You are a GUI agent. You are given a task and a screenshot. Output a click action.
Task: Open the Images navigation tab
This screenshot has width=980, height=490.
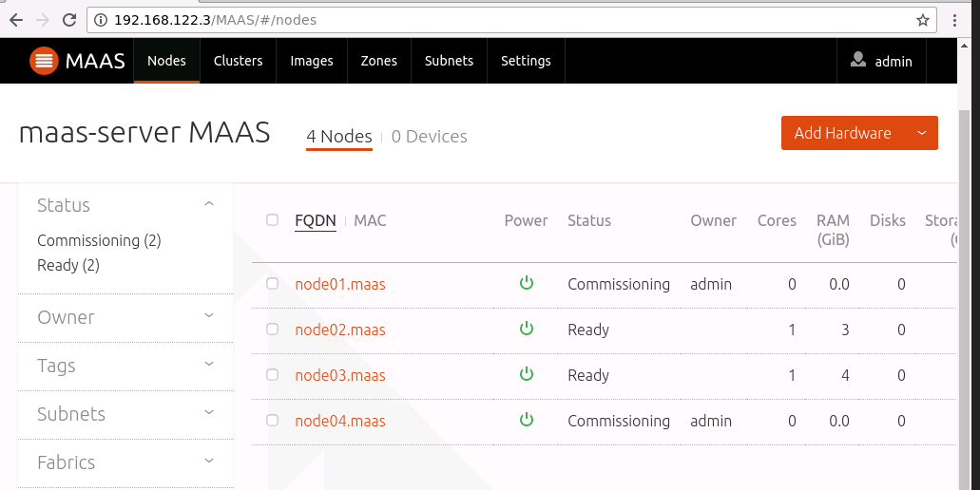311,61
